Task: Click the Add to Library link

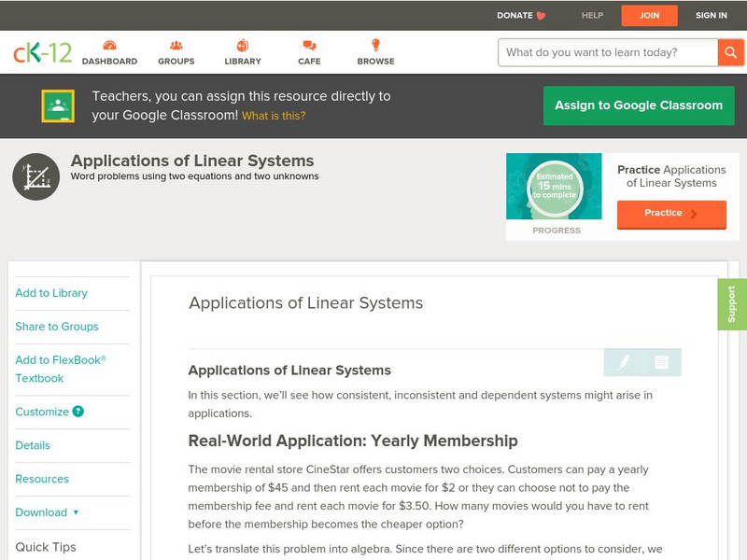Action: point(51,293)
